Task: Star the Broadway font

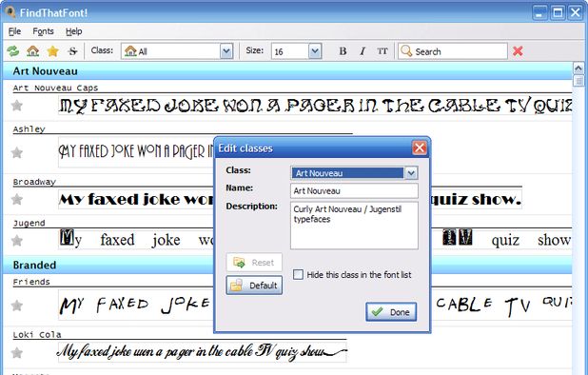Action: coord(16,200)
